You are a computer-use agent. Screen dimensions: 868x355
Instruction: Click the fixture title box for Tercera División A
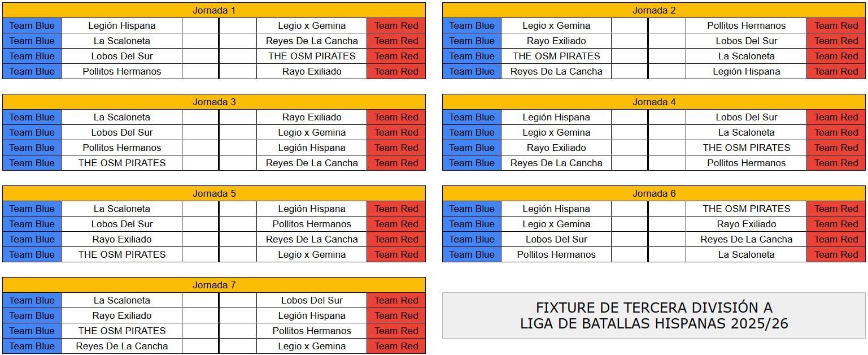[654, 315]
